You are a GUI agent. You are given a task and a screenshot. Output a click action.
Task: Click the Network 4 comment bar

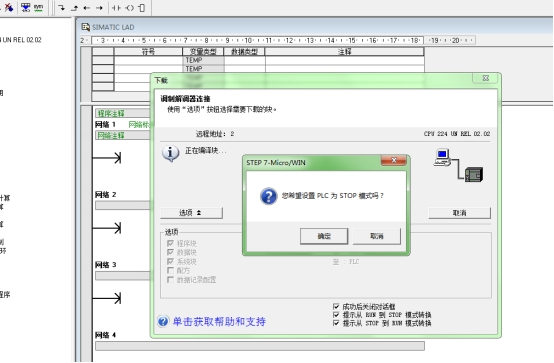tap(260, 346)
